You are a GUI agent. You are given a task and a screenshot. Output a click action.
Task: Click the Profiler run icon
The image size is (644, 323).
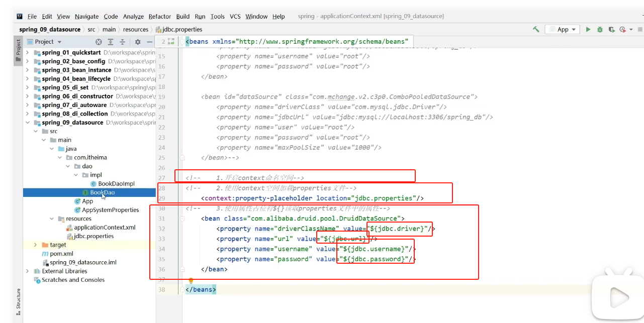click(x=623, y=29)
